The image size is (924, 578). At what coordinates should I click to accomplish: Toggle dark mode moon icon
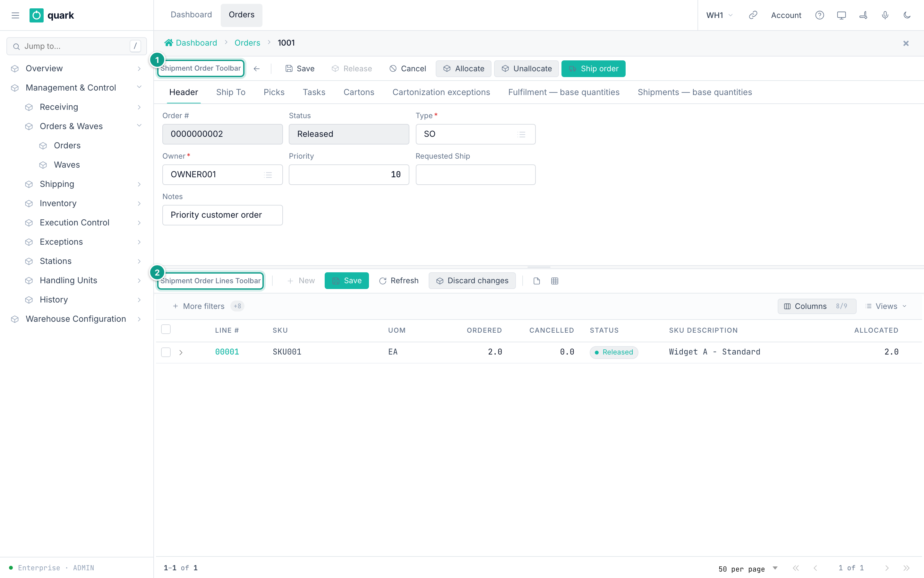(x=907, y=15)
